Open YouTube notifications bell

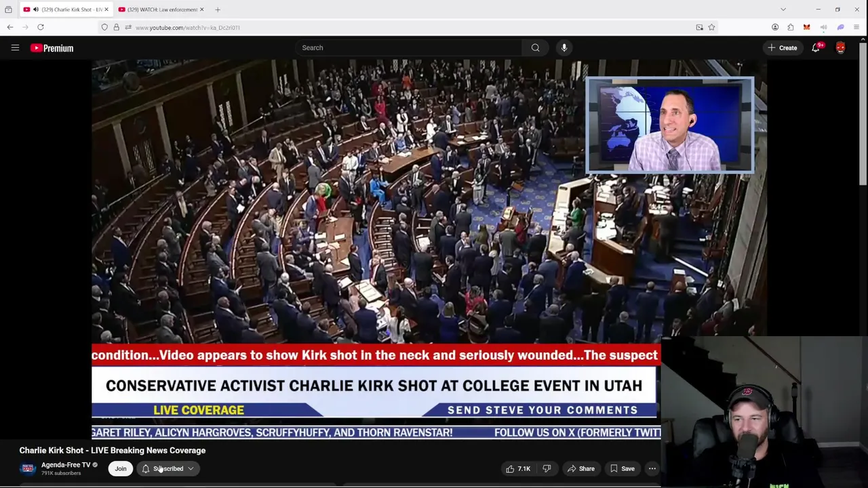pyautogui.click(x=816, y=48)
